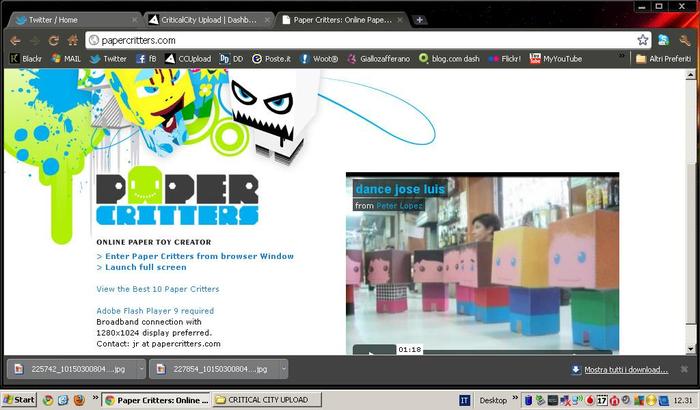Open the Poste.it bookmark
This screenshot has height=410, width=700.
271,59
